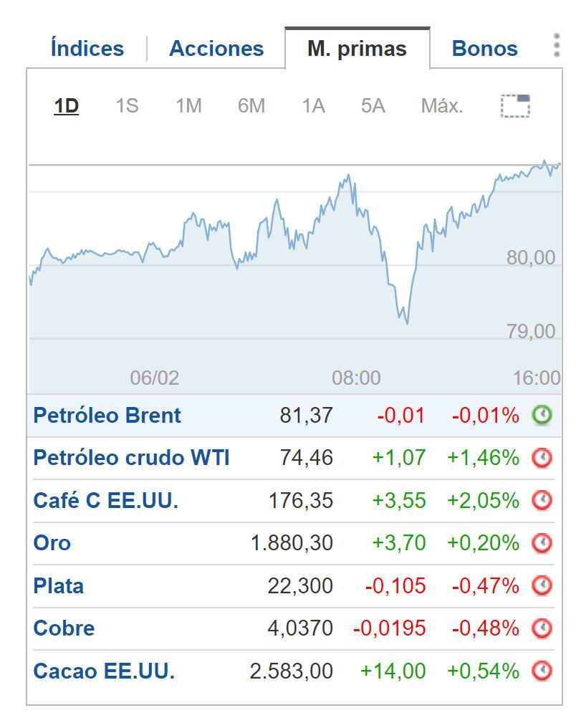Click the clock icon beside Cobre

click(541, 628)
